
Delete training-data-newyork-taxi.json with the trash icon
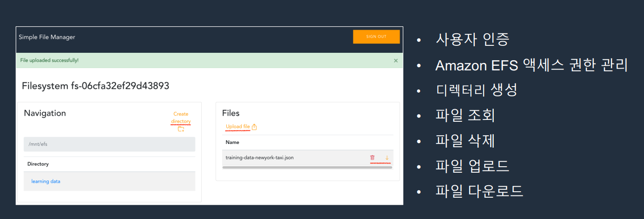[x=372, y=158]
